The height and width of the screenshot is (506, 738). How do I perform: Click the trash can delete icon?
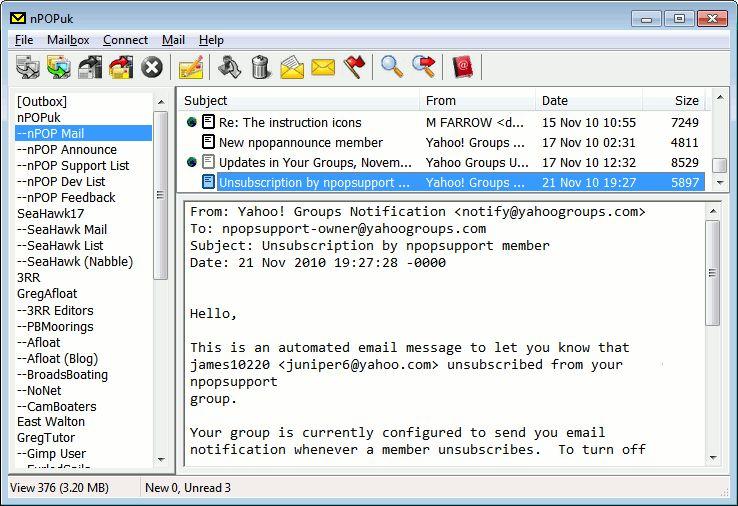click(261, 67)
